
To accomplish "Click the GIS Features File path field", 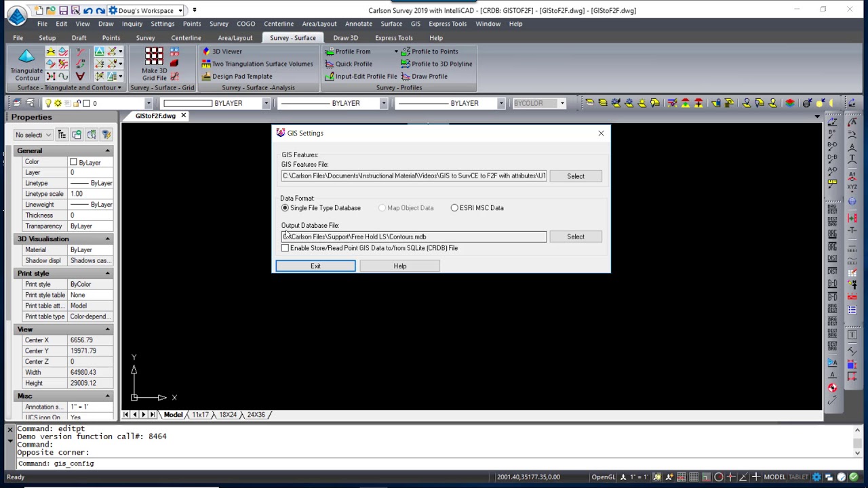I will [414, 176].
